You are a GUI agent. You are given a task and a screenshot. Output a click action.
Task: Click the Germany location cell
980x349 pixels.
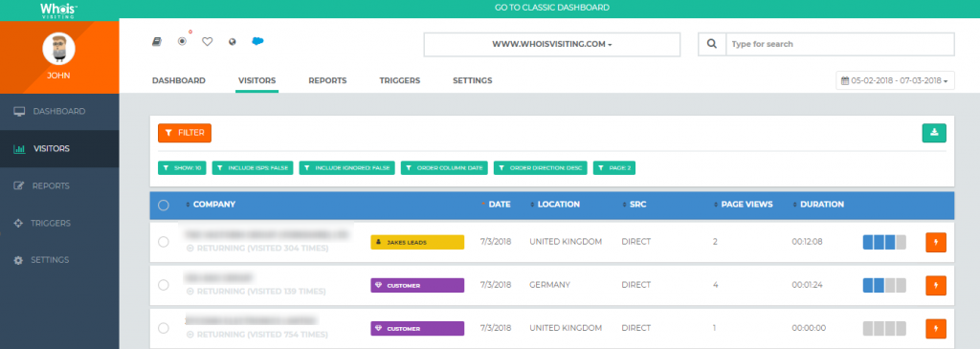pos(550,285)
